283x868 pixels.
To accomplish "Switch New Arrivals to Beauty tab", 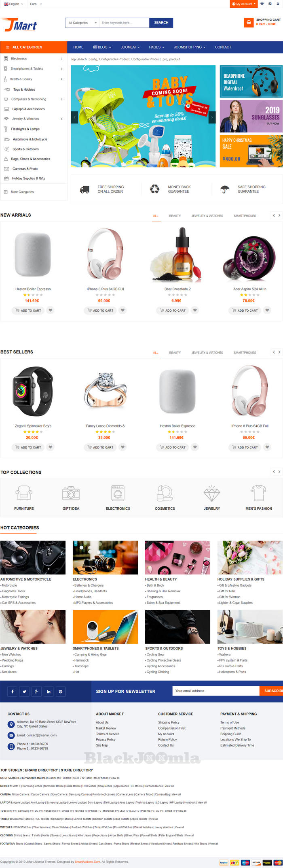I will (175, 216).
